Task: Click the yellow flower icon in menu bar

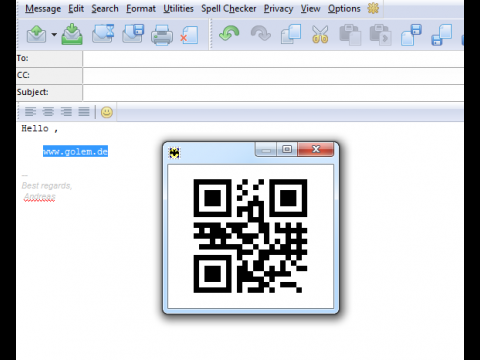Action: pos(373,8)
